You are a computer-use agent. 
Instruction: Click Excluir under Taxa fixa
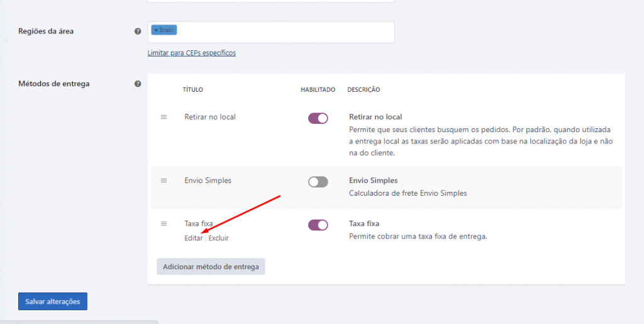coord(218,238)
